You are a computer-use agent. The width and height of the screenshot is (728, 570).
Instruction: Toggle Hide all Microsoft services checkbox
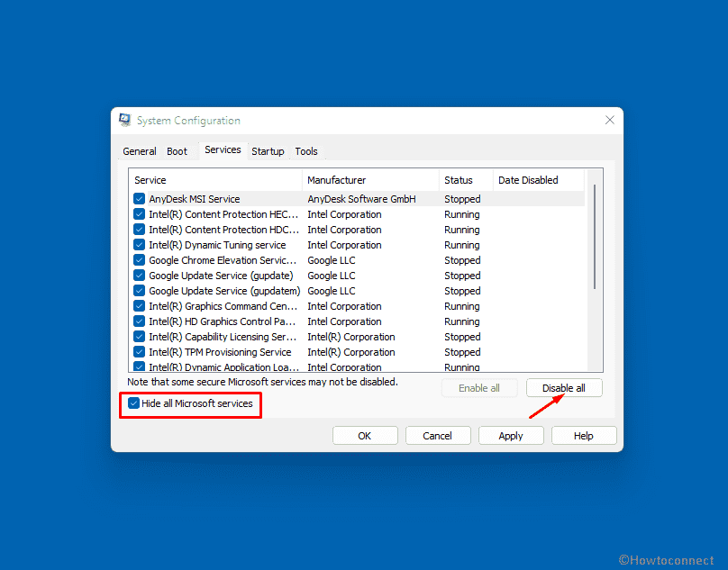point(133,403)
